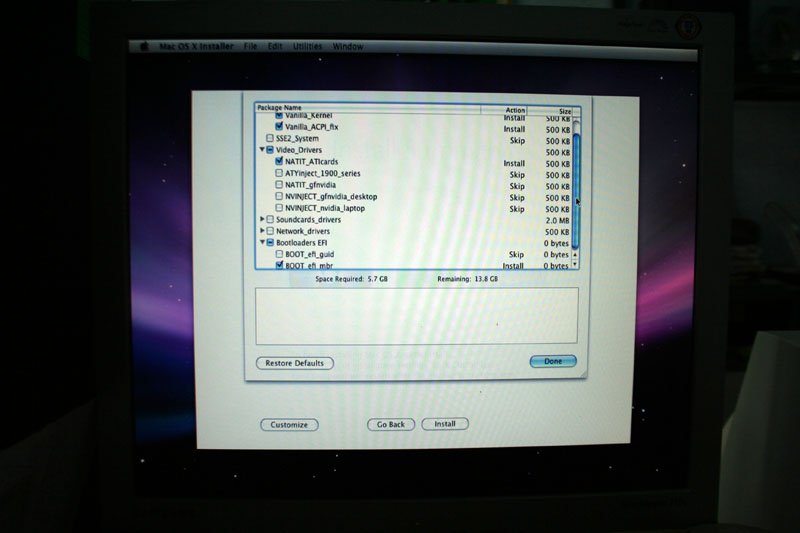
Task: Enable the SSE2_System package checkbox
Action: (x=270, y=138)
